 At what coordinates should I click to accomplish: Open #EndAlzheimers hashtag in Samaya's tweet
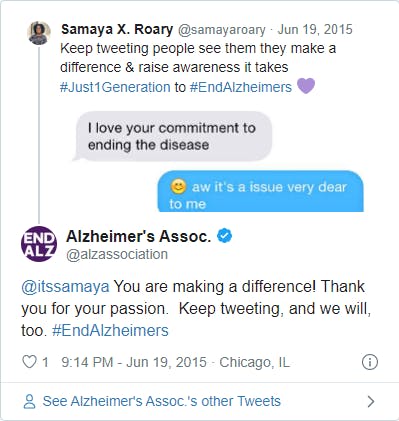point(241,87)
